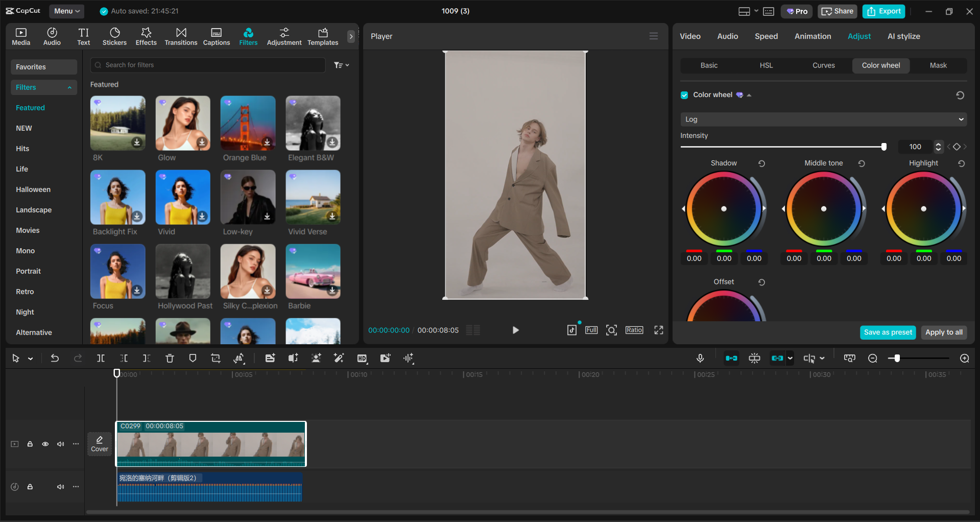Open the Animation tab
The width and height of the screenshot is (980, 522).
click(812, 36)
